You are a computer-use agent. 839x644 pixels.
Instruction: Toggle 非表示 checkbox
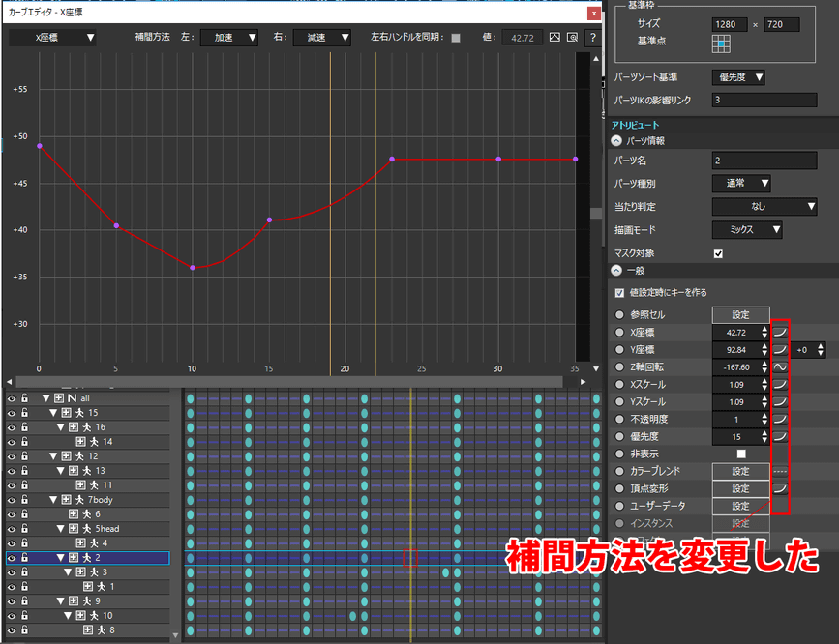pos(741,454)
